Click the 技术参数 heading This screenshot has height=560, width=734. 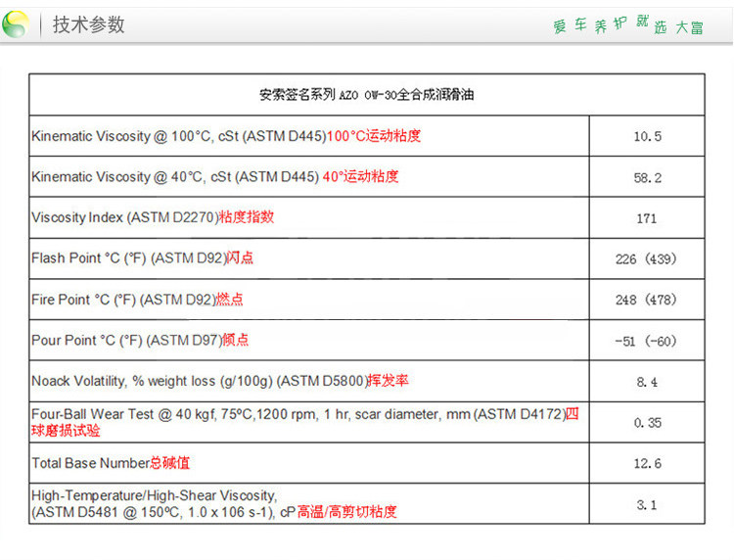click(x=88, y=24)
